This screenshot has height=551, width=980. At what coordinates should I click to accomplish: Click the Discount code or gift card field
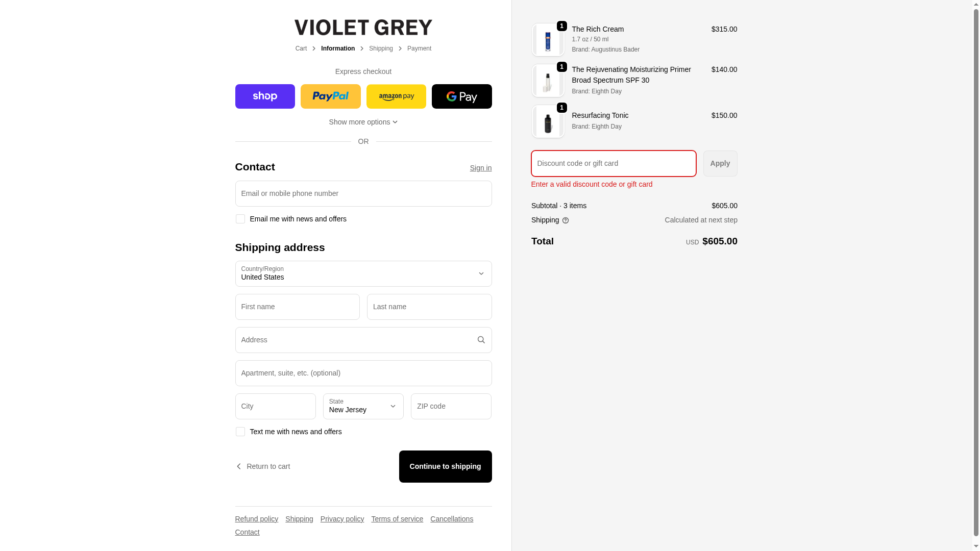coord(613,163)
